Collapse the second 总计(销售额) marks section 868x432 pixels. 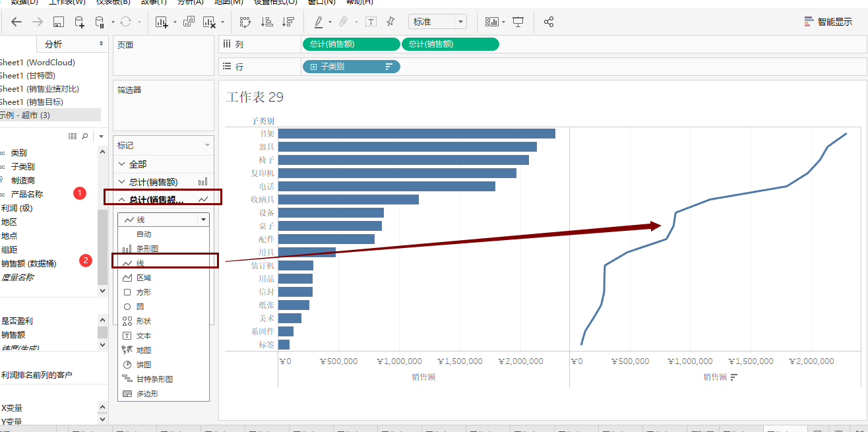(121, 200)
